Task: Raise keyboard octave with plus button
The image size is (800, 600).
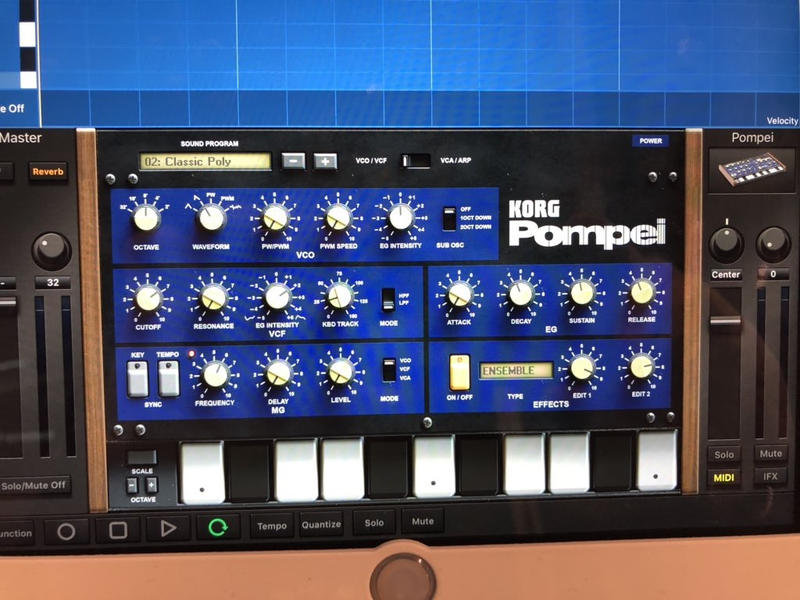Action: [152, 484]
